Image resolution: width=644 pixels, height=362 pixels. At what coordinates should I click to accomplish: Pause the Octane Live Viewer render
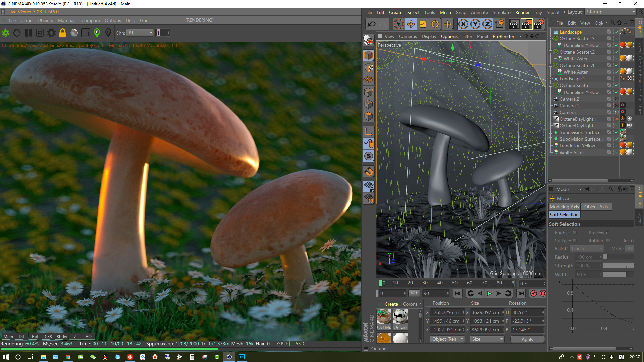pos(29,33)
